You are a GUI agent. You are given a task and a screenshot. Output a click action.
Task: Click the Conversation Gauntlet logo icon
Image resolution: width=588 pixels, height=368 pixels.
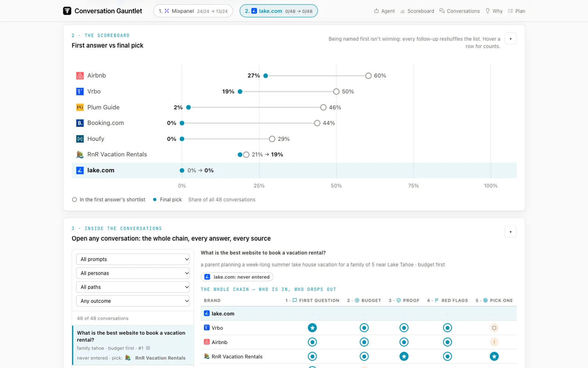[67, 11]
